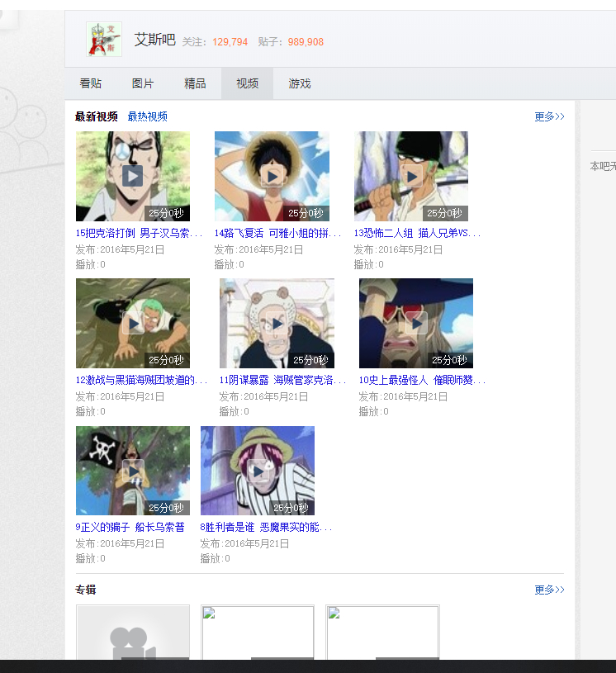Open the 精品 tab
The image size is (616, 673).
[x=196, y=83]
